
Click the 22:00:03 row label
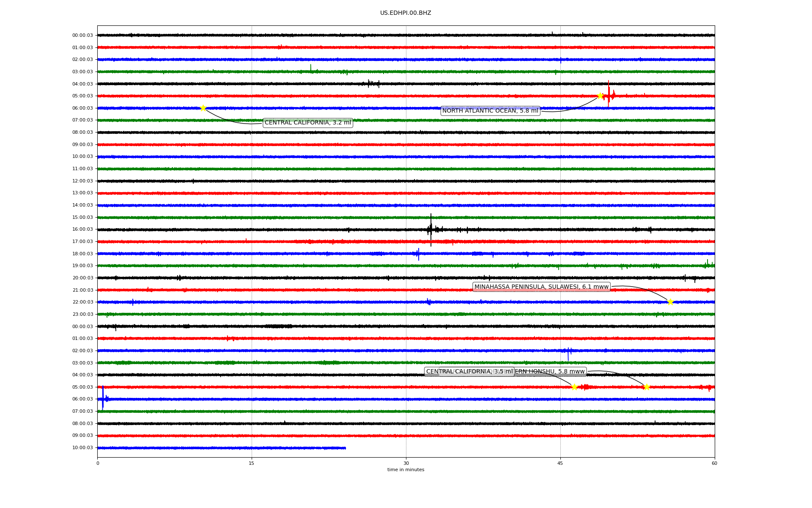82,302
